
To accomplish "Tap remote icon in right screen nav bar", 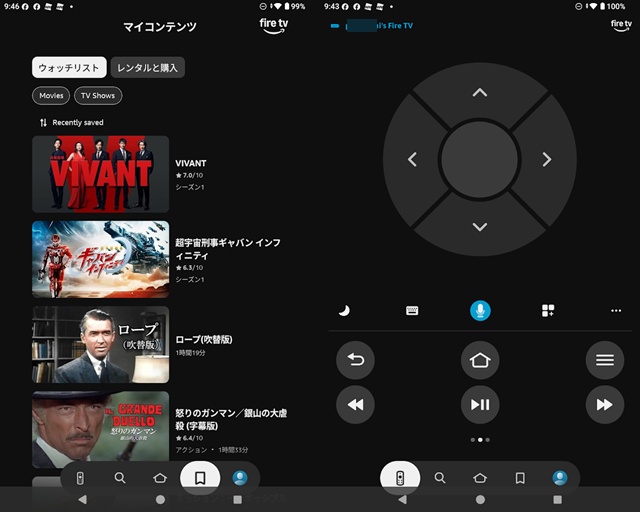I will 400,477.
